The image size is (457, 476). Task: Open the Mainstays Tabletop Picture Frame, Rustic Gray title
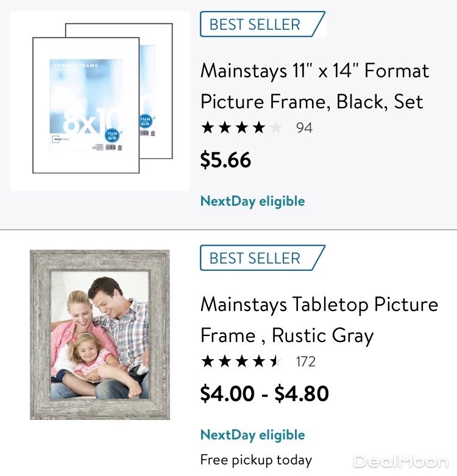tap(319, 320)
